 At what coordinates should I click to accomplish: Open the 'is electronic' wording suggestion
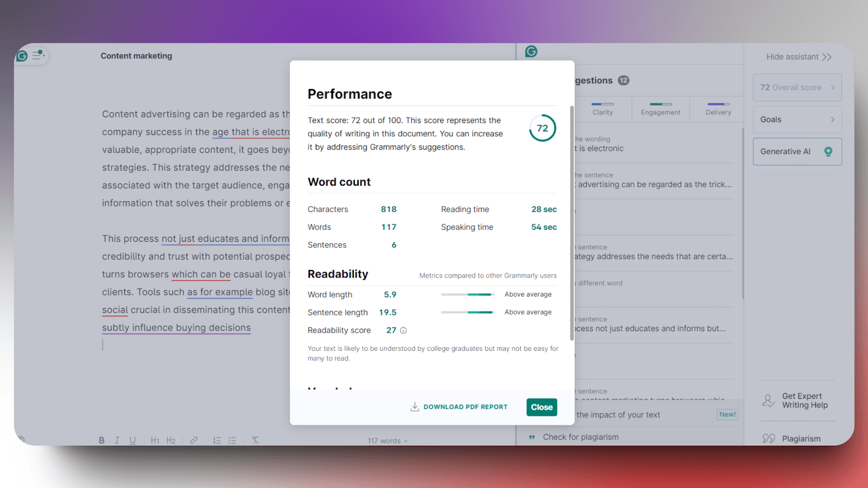(x=654, y=144)
